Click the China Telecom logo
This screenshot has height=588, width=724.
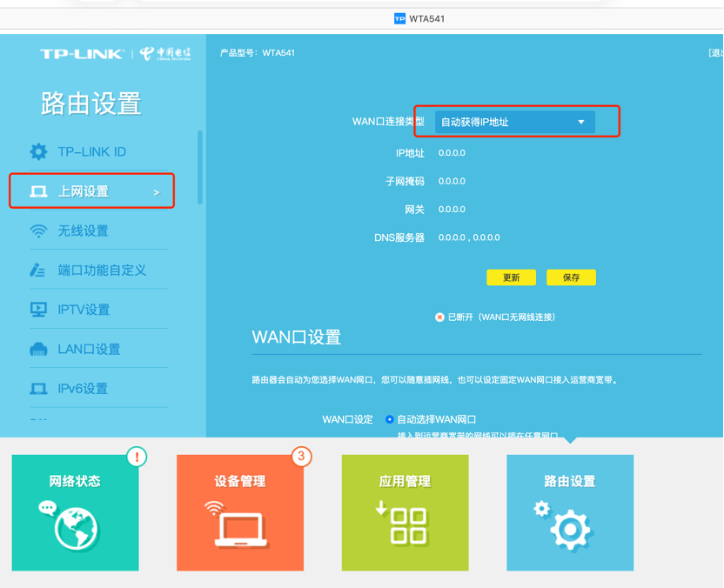pos(165,54)
